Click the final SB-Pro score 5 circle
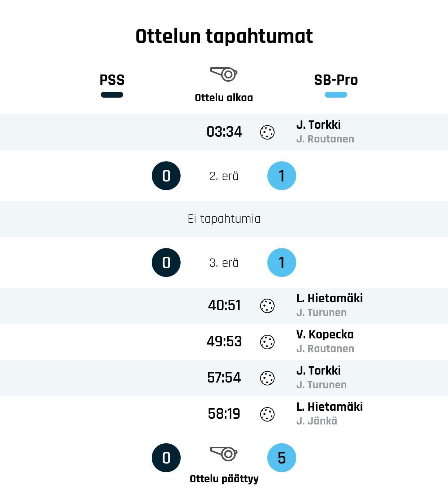448x491 pixels. (282, 458)
